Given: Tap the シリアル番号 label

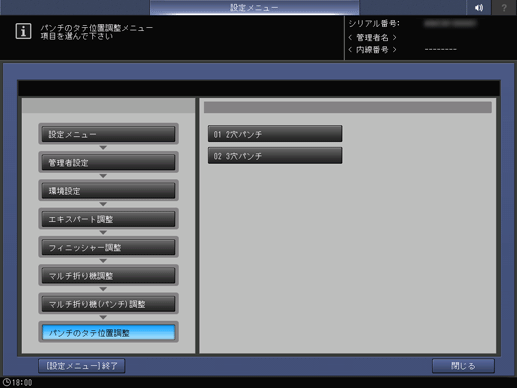Looking at the screenshot, I should (x=374, y=24).
